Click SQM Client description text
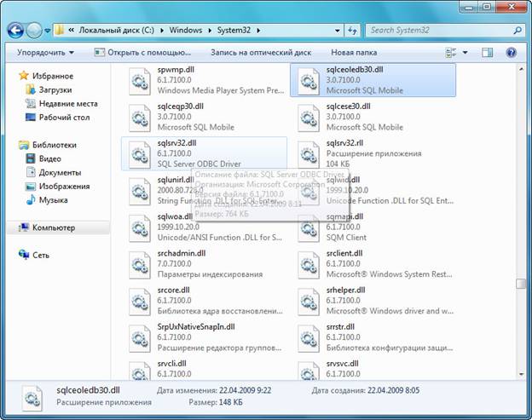 click(346, 238)
